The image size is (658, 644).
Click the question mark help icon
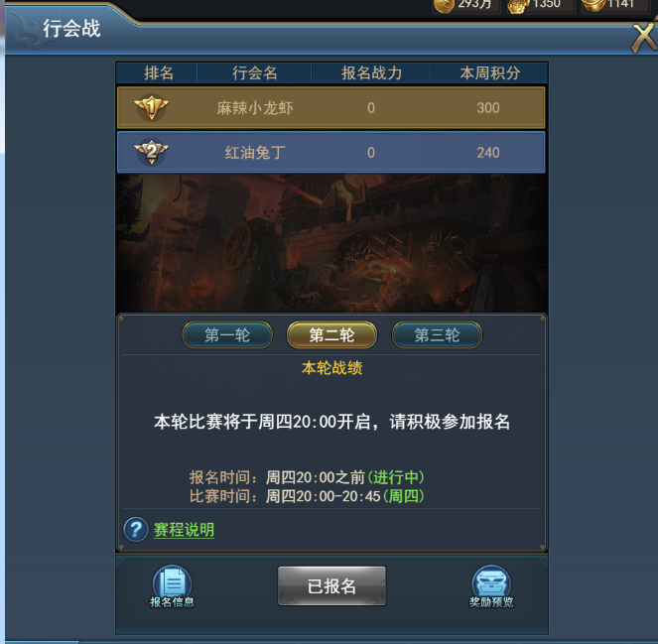(136, 530)
